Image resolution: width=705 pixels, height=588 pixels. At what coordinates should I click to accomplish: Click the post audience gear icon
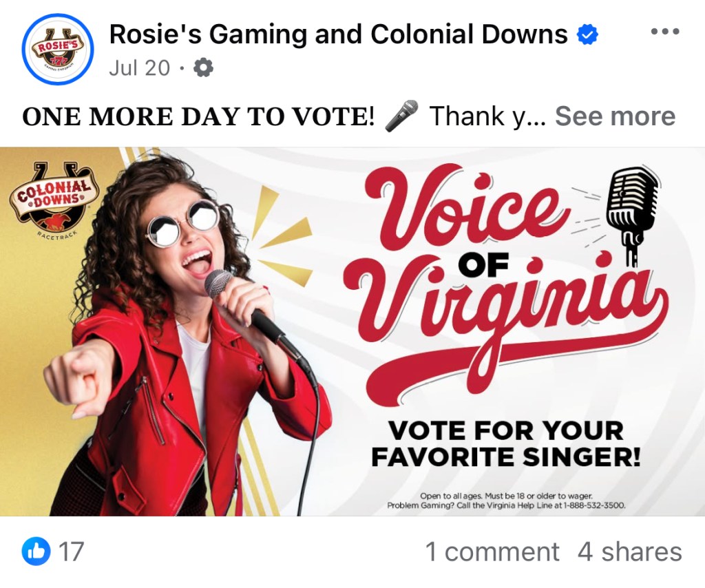pos(203,68)
